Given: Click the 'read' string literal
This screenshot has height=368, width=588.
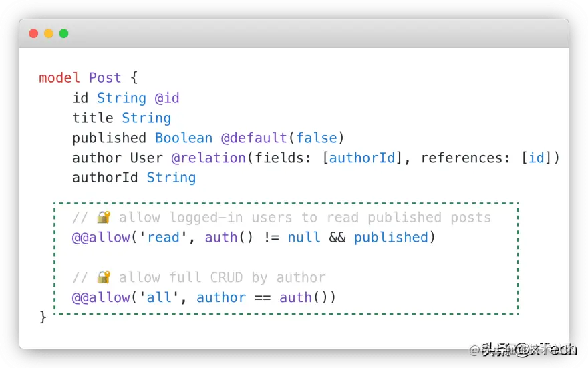Looking at the screenshot, I should 163,237.
